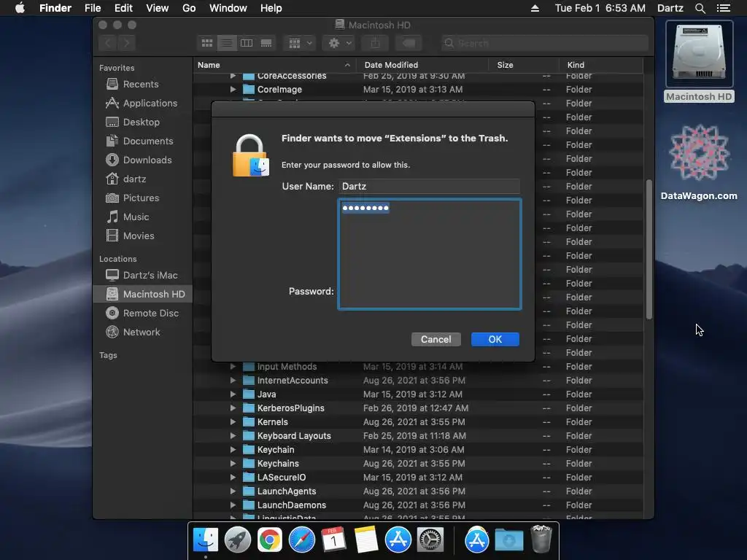
Task: Select Macintosh HD in sidebar
Action: point(143,295)
